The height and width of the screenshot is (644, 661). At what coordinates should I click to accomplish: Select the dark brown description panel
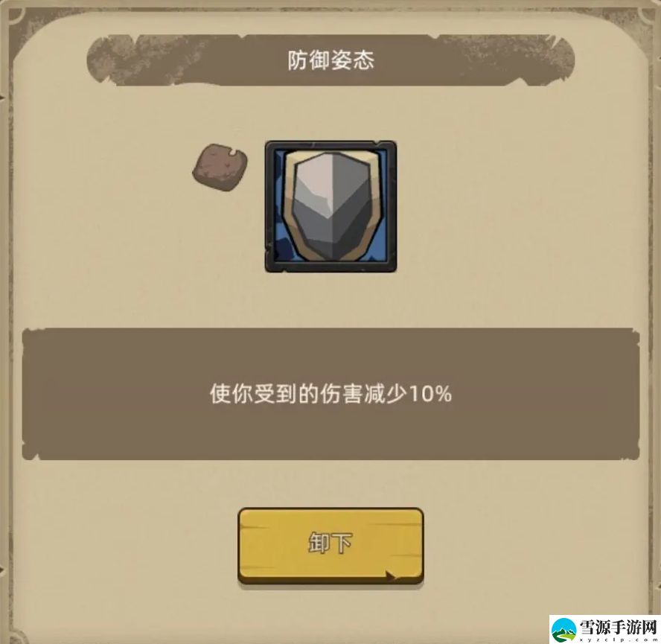pyautogui.click(x=331, y=394)
